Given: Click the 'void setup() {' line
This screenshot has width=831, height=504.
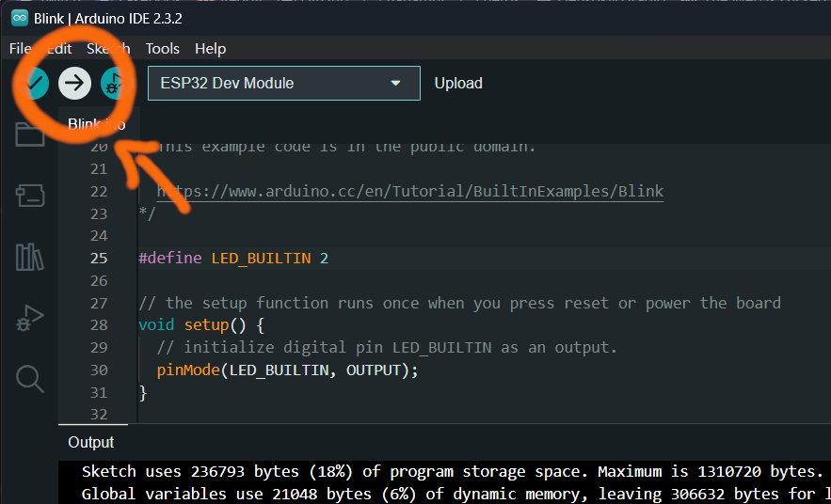Looking at the screenshot, I should point(201,324).
